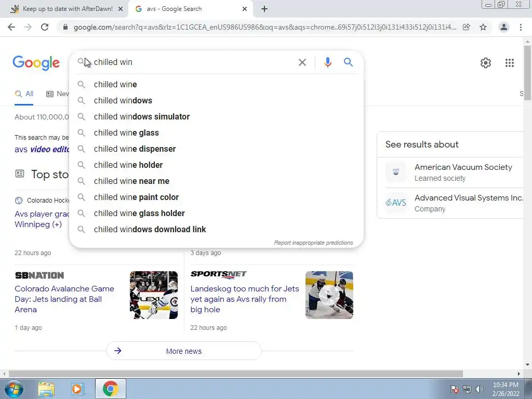Viewport: 532px width, 399px height.
Task: Reload the Google search page
Action: [45, 27]
